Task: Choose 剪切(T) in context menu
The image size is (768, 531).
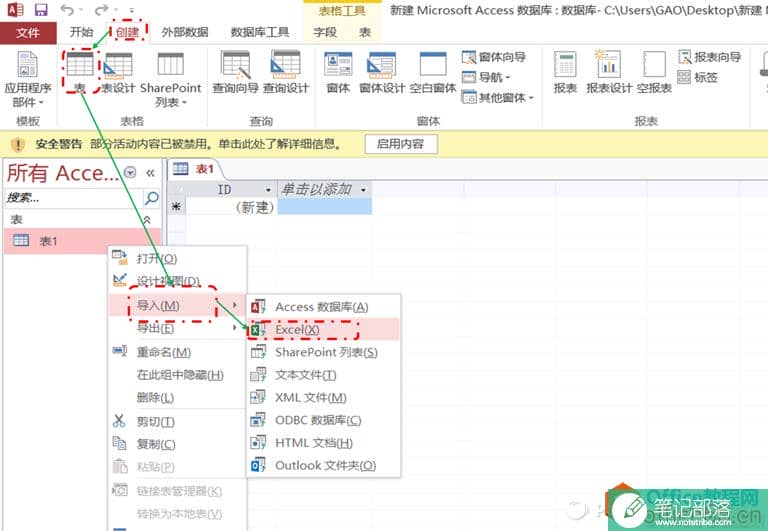Action: 177,421
